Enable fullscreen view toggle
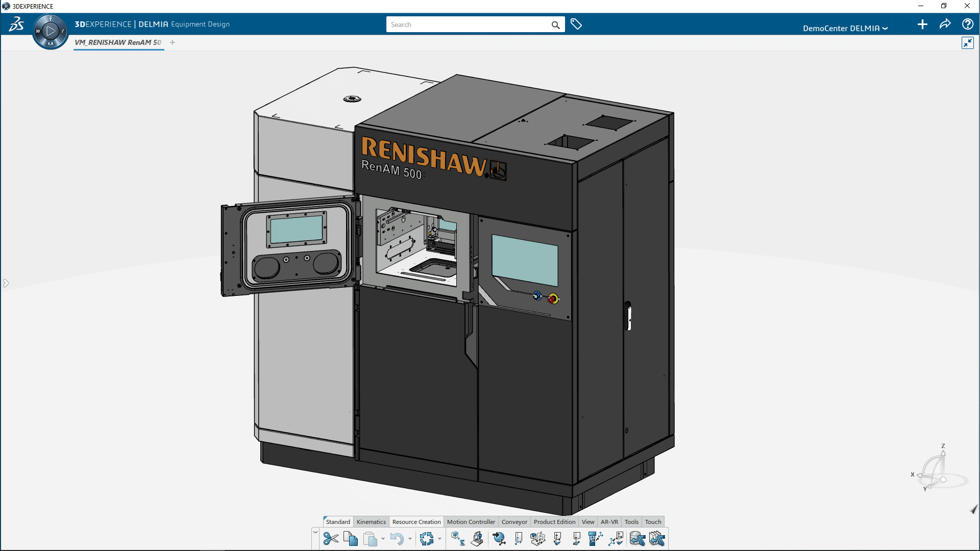Image resolution: width=980 pixels, height=551 pixels. coord(968,43)
